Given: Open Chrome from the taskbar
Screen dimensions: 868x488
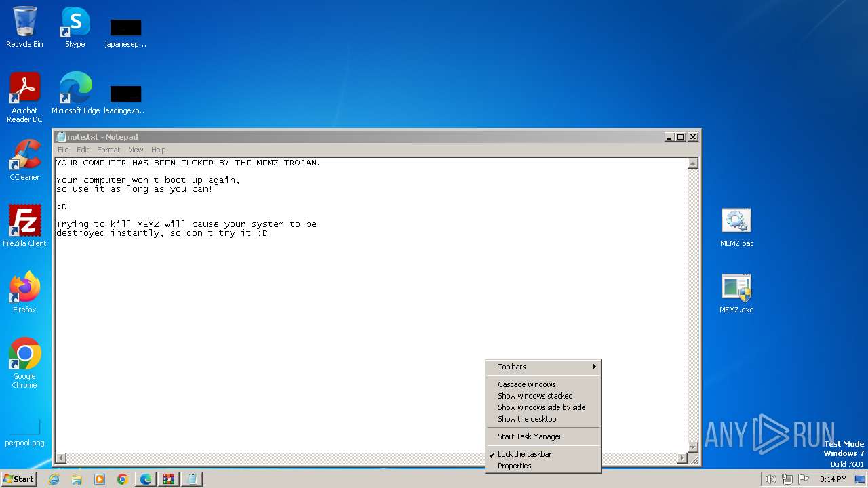Looking at the screenshot, I should tap(123, 479).
